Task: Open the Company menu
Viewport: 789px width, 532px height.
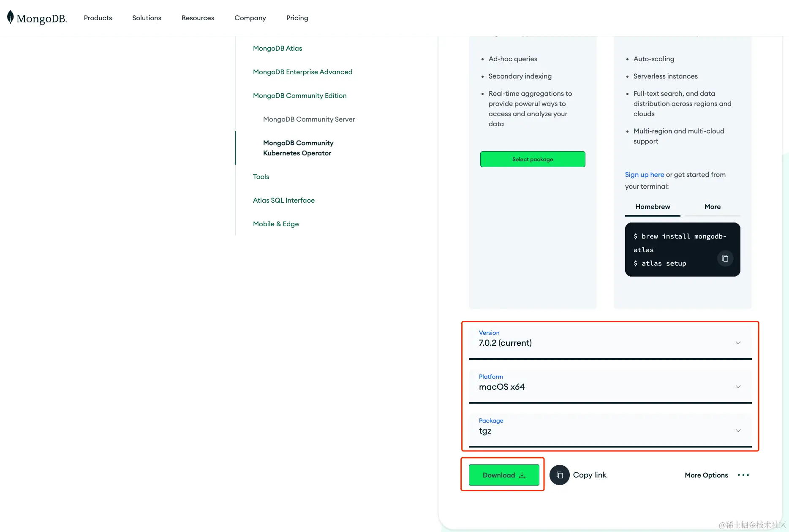Action: [x=250, y=18]
